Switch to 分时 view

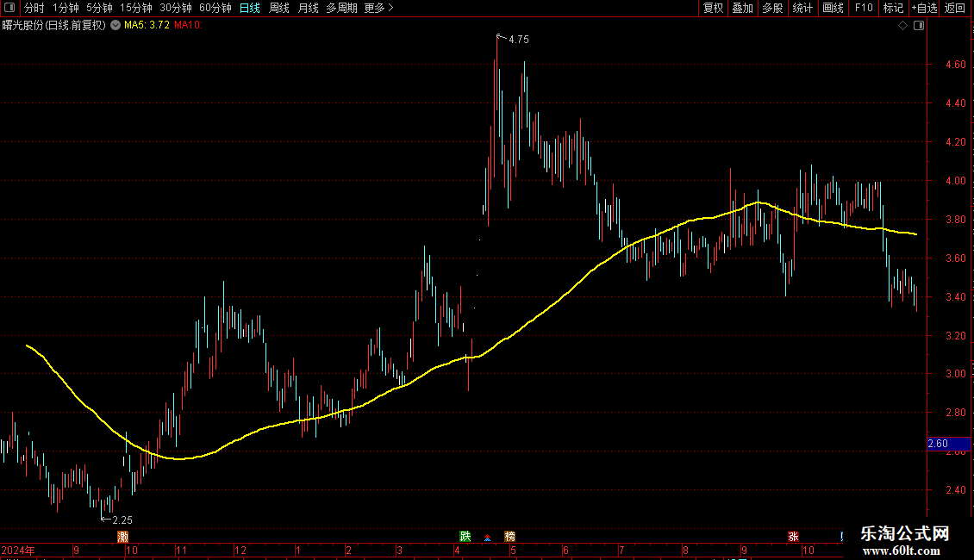(x=34, y=8)
